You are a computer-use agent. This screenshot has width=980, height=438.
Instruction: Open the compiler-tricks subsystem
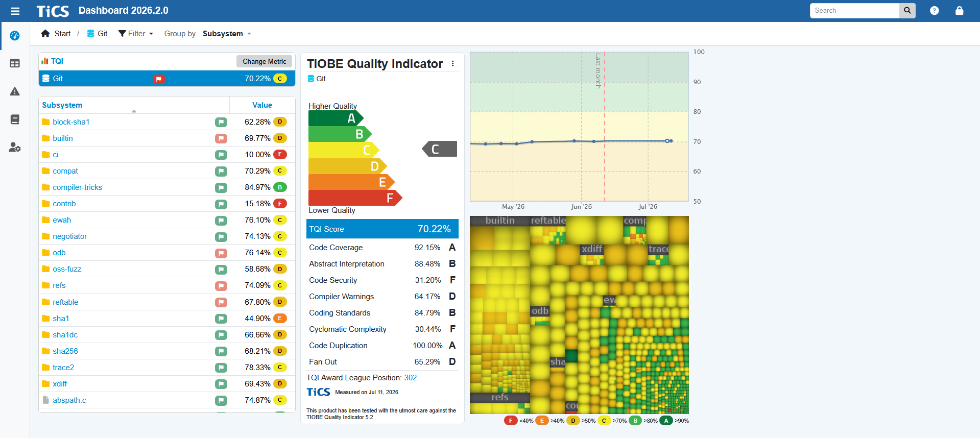point(78,187)
